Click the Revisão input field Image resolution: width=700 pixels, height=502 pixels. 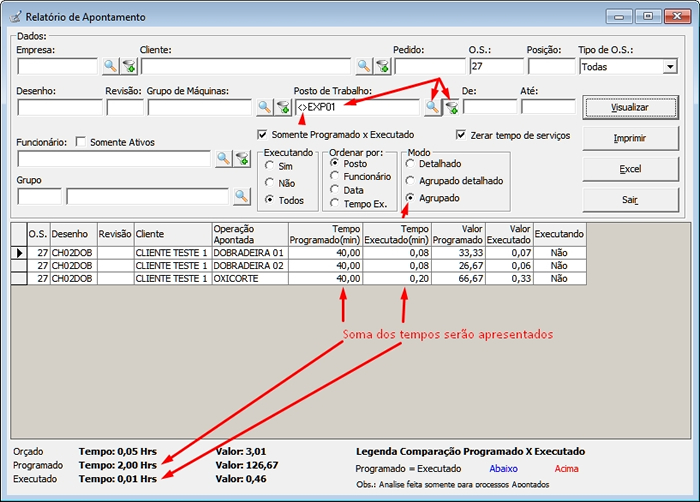[x=125, y=108]
